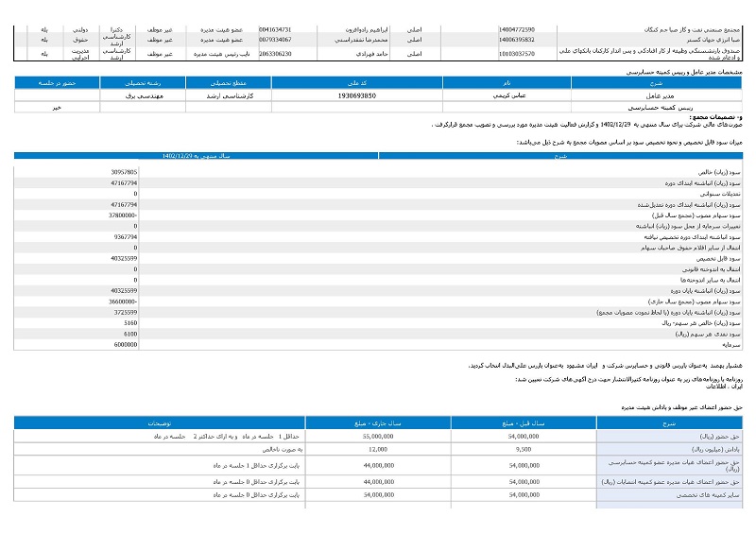Select the cash dividend value 6100
This screenshot has height=534, width=756.
pyautogui.click(x=130, y=334)
